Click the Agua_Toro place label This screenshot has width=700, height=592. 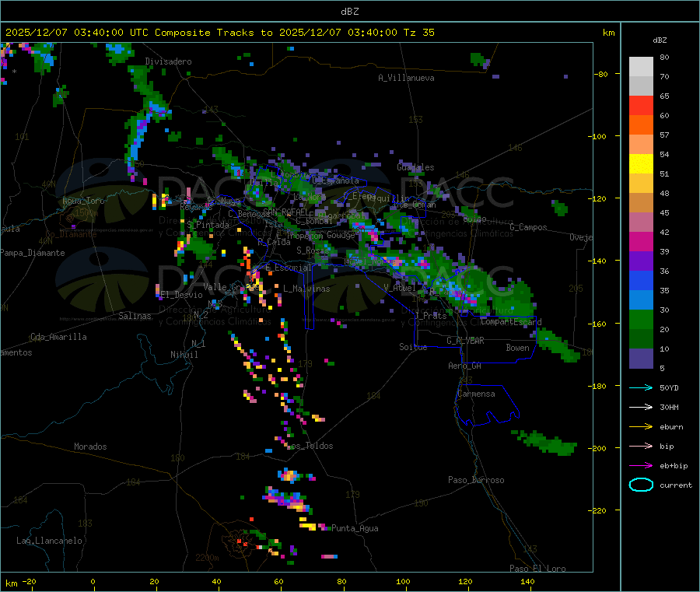[83, 201]
